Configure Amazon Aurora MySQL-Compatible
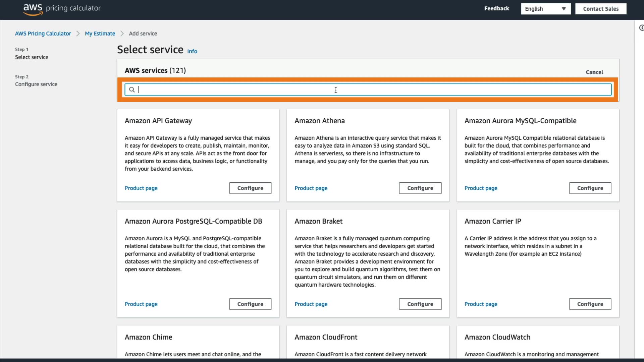This screenshot has height=362, width=644. pos(590,188)
